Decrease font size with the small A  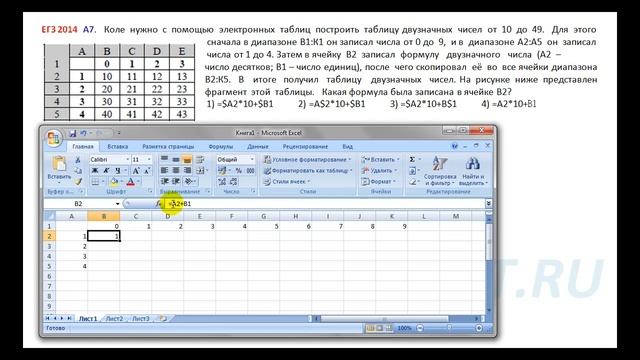[147, 171]
